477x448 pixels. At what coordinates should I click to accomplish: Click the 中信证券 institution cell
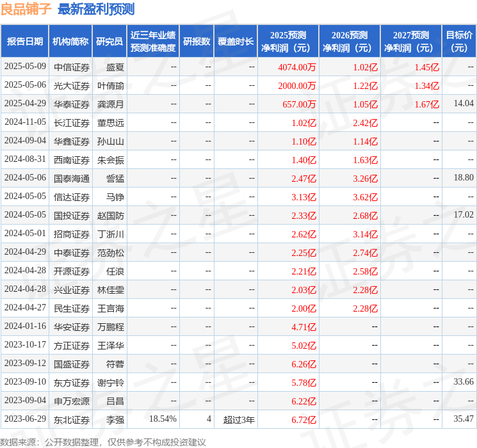[72, 67]
